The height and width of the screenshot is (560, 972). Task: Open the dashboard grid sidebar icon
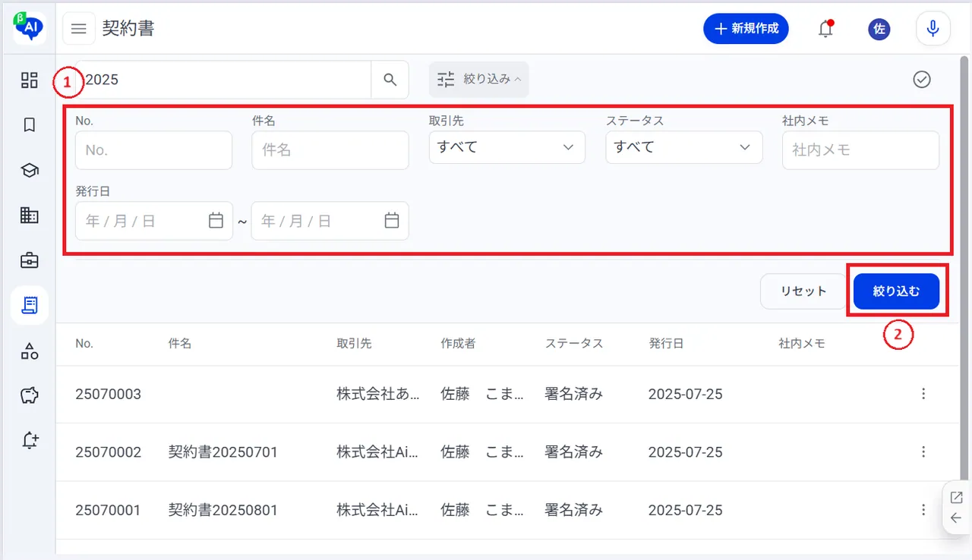click(x=30, y=80)
